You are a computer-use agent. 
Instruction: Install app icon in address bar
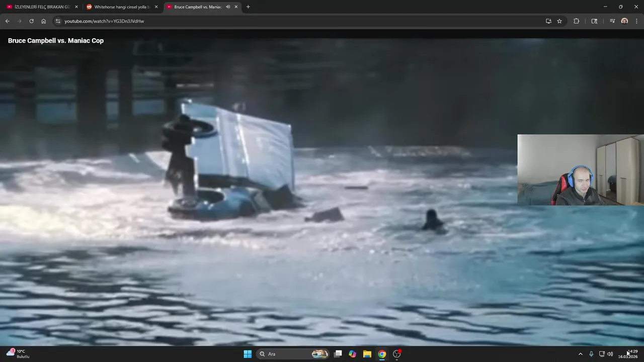548,21
